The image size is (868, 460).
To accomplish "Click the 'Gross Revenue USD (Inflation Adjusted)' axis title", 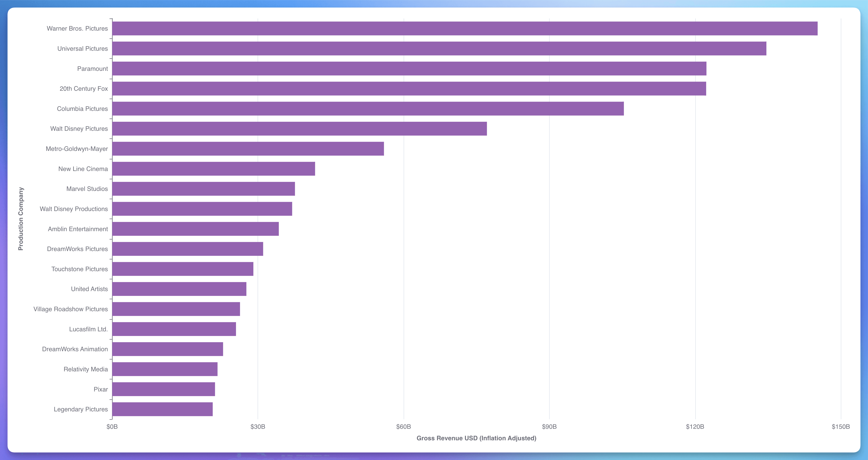I will tap(476, 438).
